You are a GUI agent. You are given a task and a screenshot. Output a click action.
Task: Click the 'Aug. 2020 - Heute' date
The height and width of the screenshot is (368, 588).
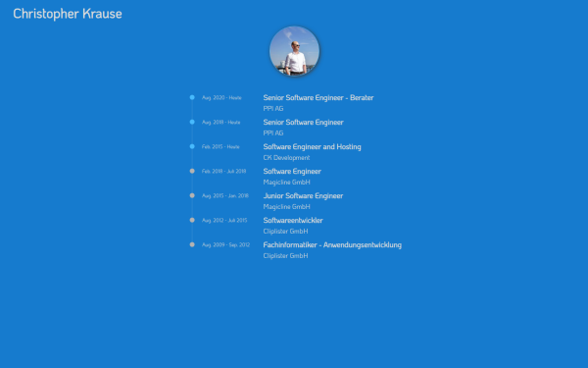(221, 97)
